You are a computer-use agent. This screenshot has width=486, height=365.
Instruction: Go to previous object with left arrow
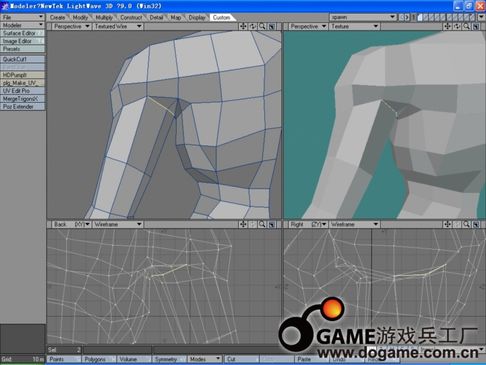[401, 17]
